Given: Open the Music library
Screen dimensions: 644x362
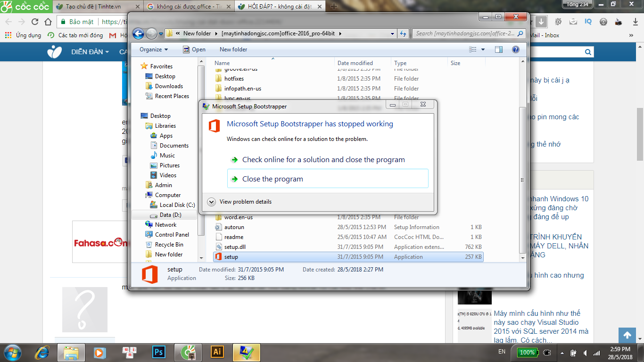Looking at the screenshot, I should click(167, 156).
